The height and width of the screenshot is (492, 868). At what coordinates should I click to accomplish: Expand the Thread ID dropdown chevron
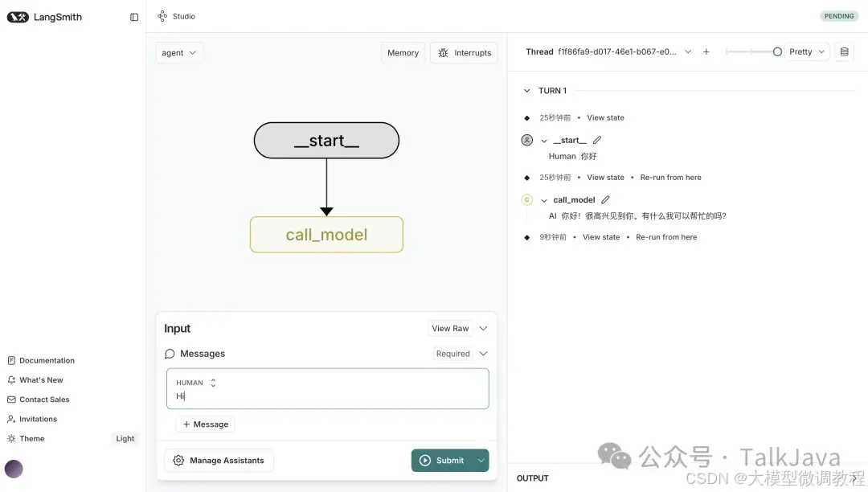coord(687,51)
